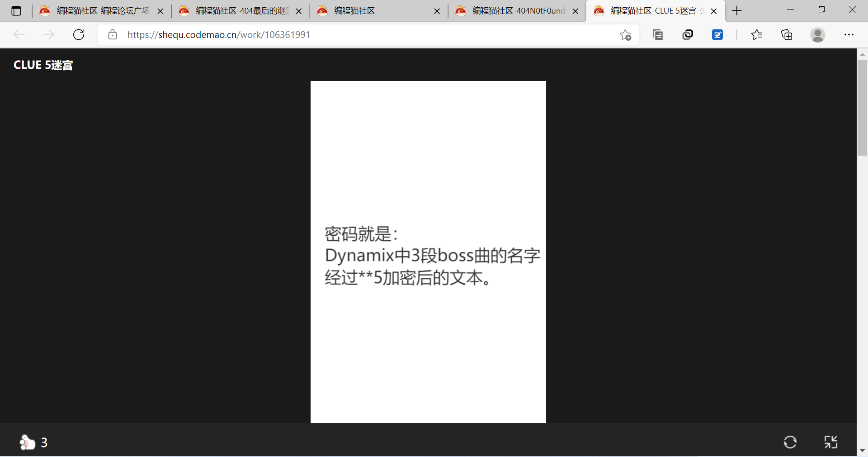Click the blue Z extension icon
Screen dimensions: 868x457
(717, 35)
